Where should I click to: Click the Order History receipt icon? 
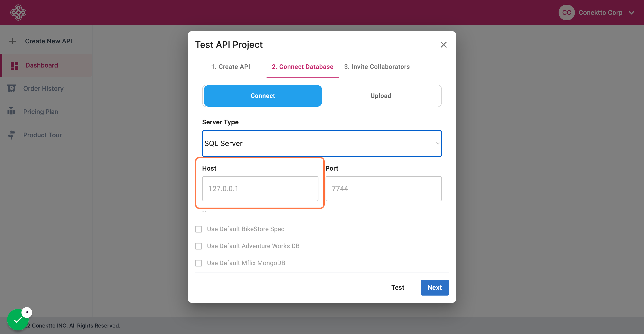pyautogui.click(x=11, y=89)
